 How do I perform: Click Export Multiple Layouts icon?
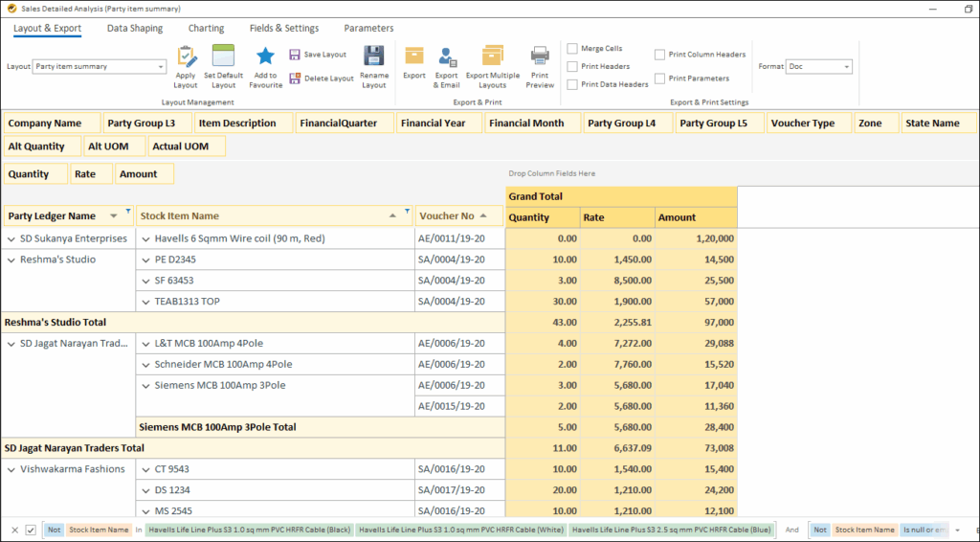(493, 57)
